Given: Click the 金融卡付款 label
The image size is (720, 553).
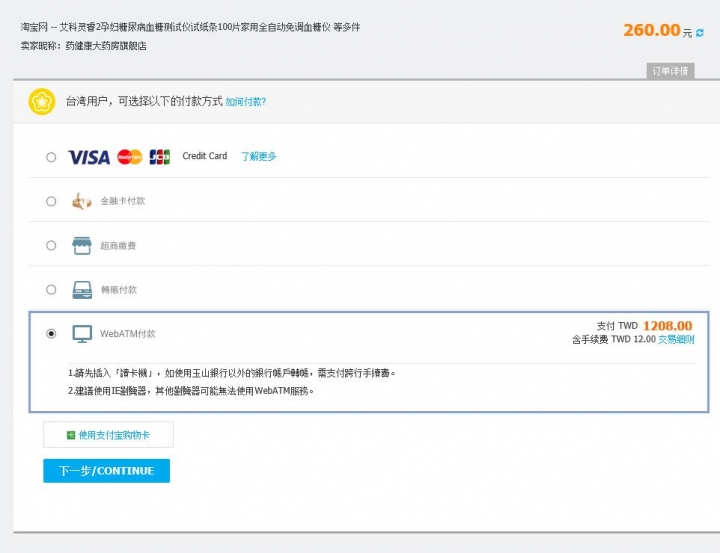Looking at the screenshot, I should (x=123, y=201).
